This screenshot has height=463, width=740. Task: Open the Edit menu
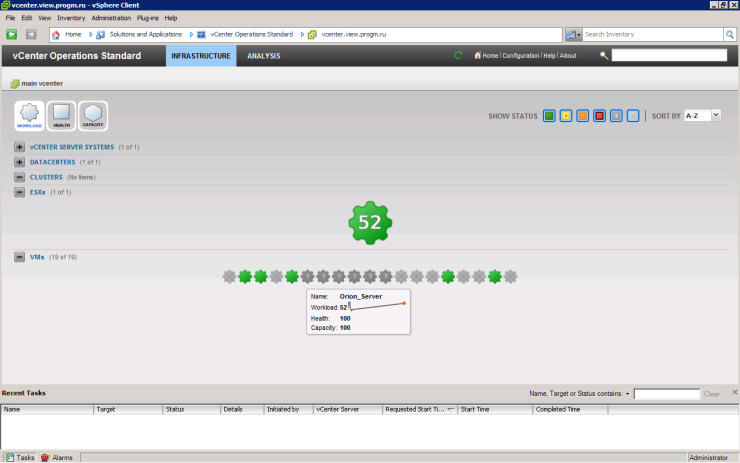[x=26, y=18]
